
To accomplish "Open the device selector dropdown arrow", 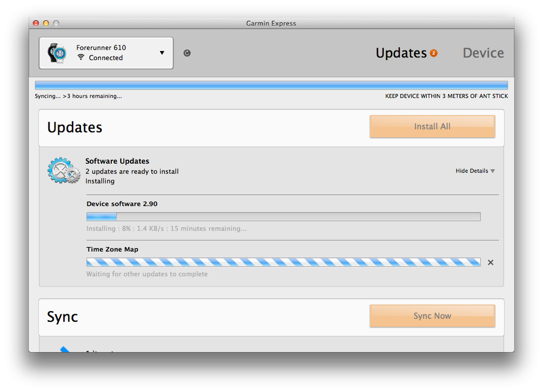I will point(162,53).
